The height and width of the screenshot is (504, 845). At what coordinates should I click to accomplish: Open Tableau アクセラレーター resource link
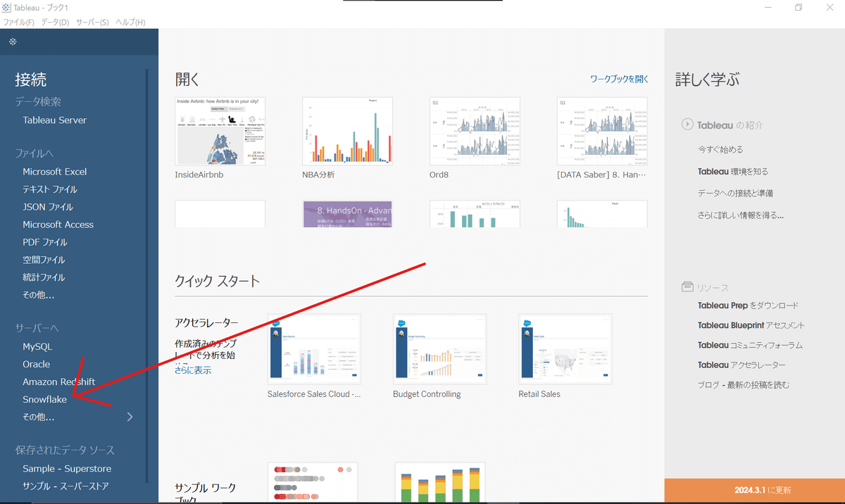point(741,365)
